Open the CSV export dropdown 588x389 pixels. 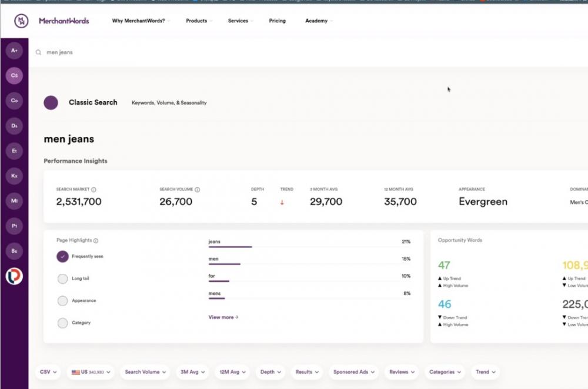48,372
